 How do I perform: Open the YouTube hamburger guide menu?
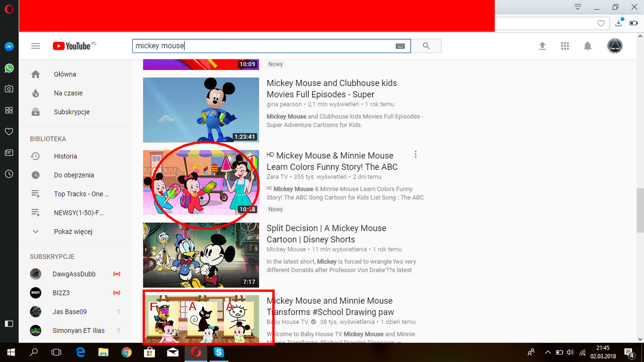35,46
